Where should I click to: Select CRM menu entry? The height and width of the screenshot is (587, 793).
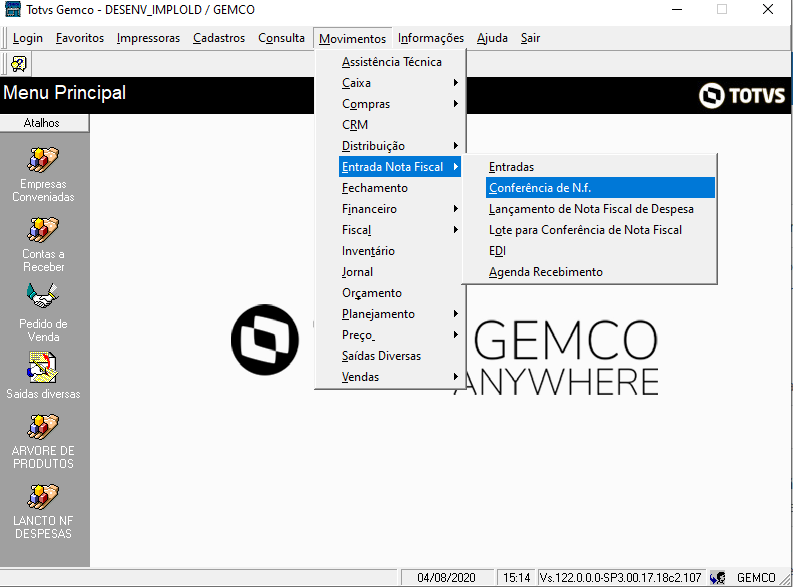point(400,125)
